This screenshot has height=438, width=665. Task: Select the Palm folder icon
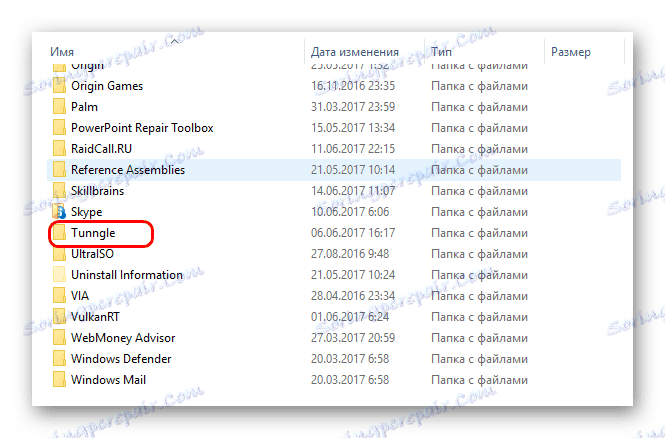point(59,107)
